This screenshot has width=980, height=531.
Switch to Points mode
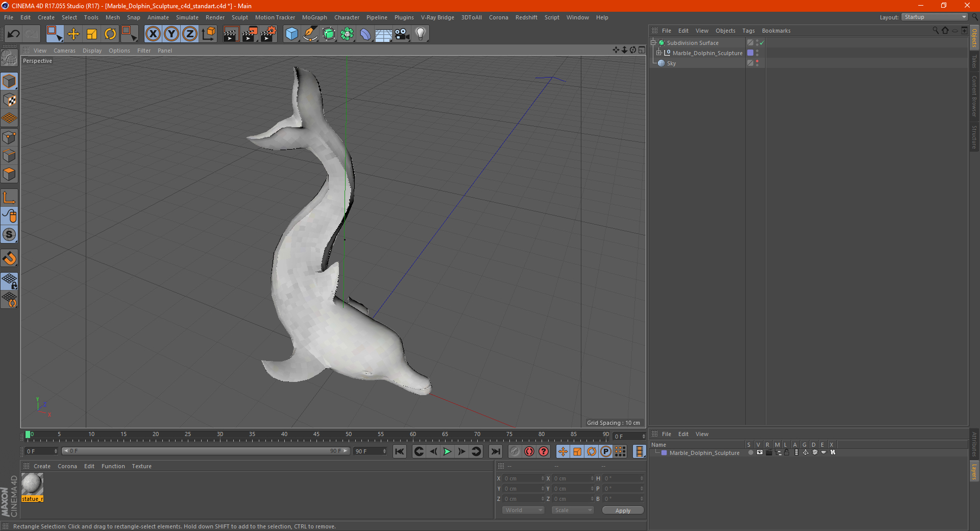coord(10,137)
